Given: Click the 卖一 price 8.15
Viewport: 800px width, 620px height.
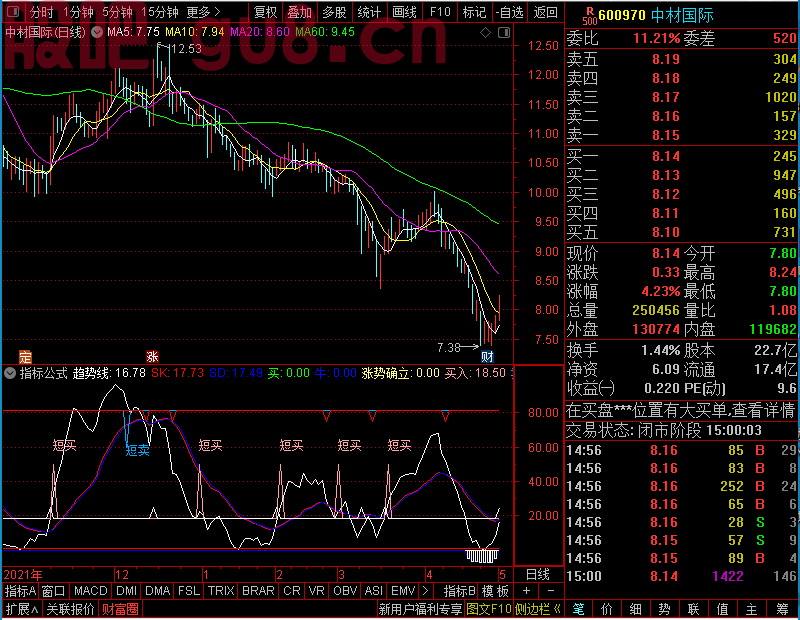Looking at the screenshot, I should (x=666, y=135).
